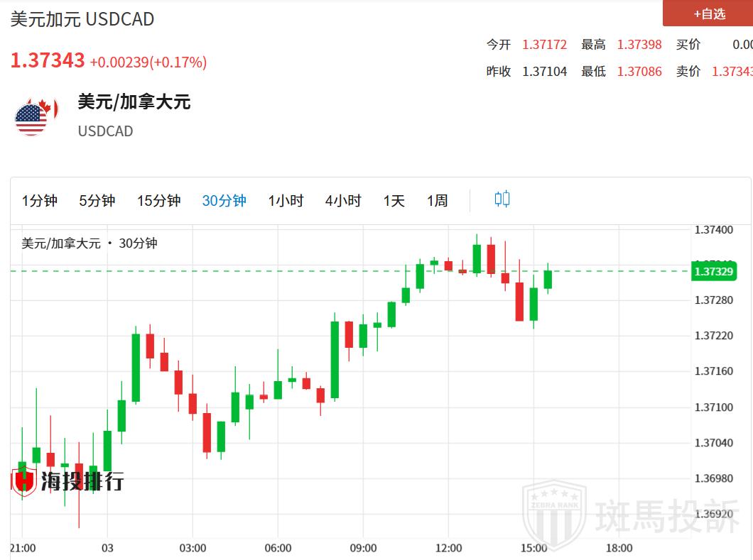Image resolution: width=753 pixels, height=560 pixels.
Task: Show the 1天 daily chart
Action: click(394, 201)
